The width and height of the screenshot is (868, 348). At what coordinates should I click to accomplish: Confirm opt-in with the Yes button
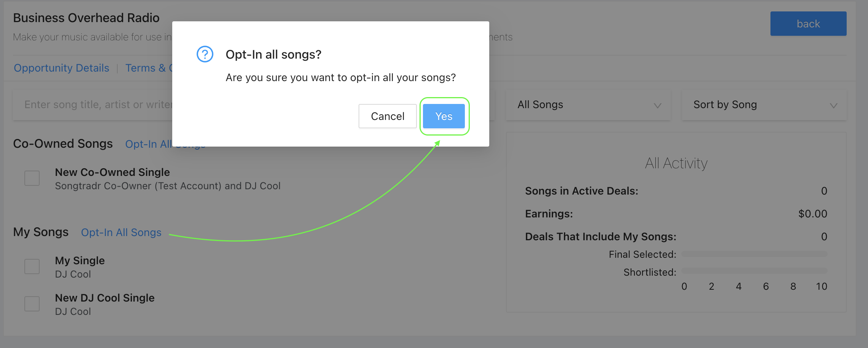point(444,116)
